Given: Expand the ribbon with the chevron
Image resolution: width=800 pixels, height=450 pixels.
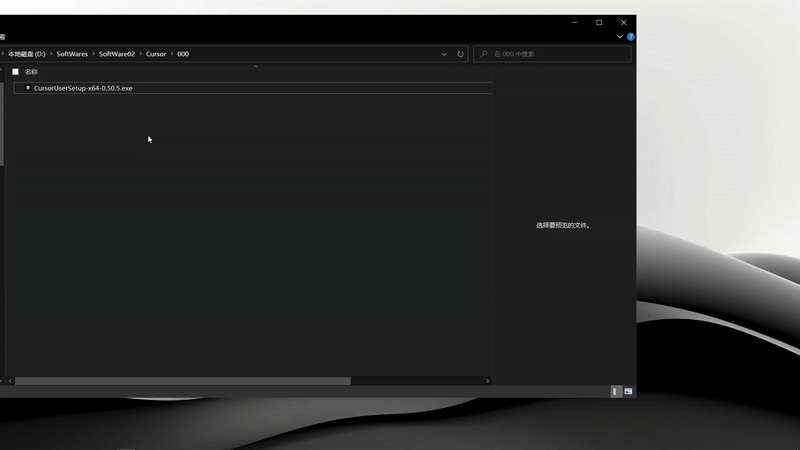Looking at the screenshot, I should (x=619, y=37).
